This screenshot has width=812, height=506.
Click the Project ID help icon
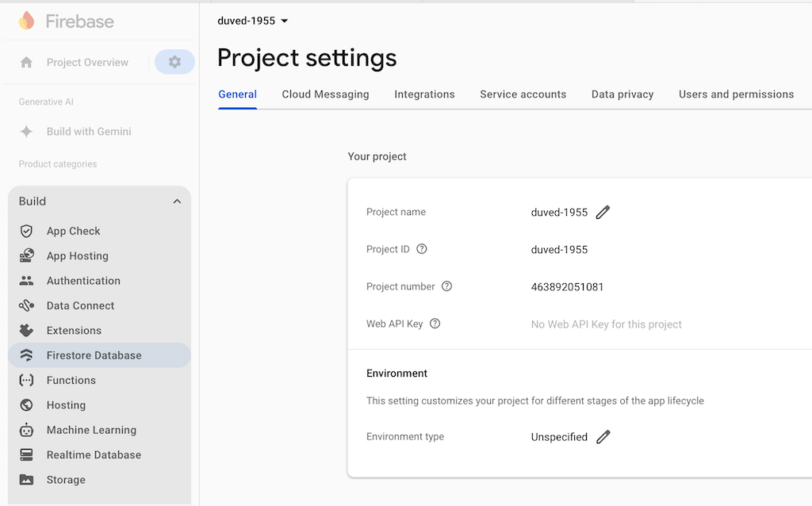[x=422, y=249]
